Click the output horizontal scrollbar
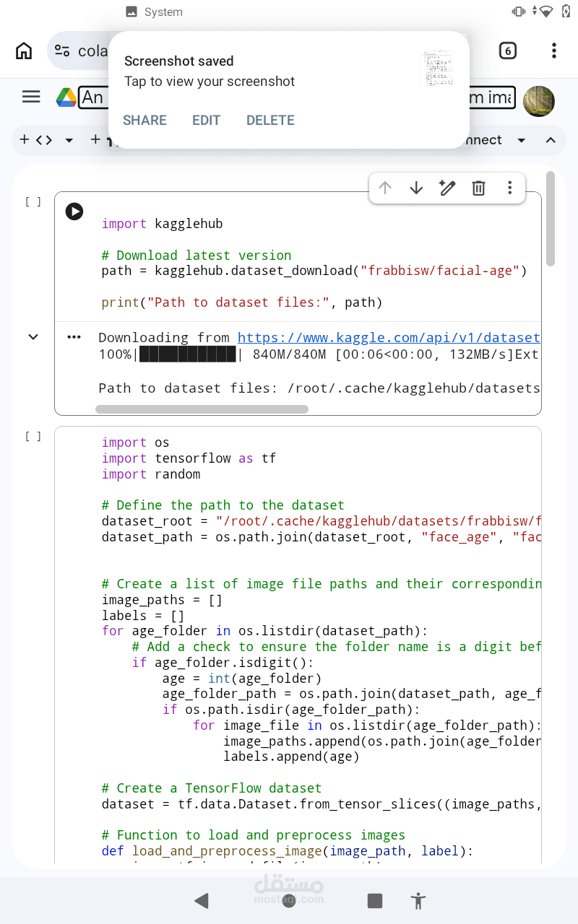This screenshot has height=924, width=578. tap(202, 409)
